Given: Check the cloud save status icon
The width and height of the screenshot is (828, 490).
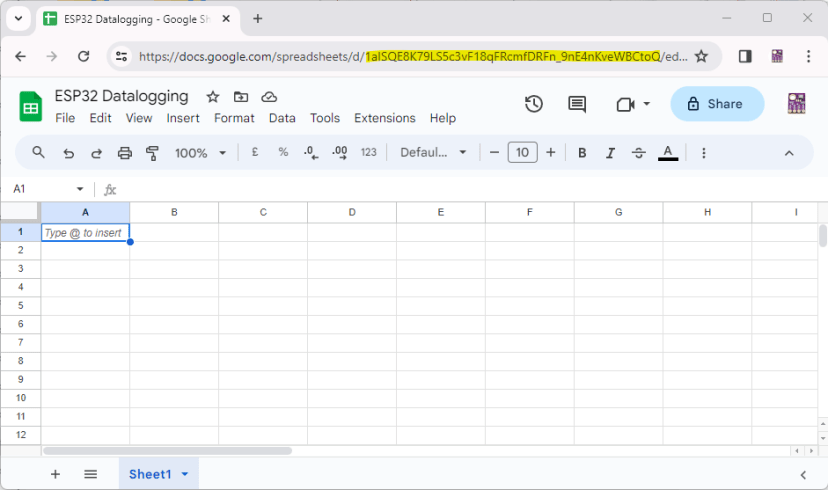Looking at the screenshot, I should coord(269,97).
